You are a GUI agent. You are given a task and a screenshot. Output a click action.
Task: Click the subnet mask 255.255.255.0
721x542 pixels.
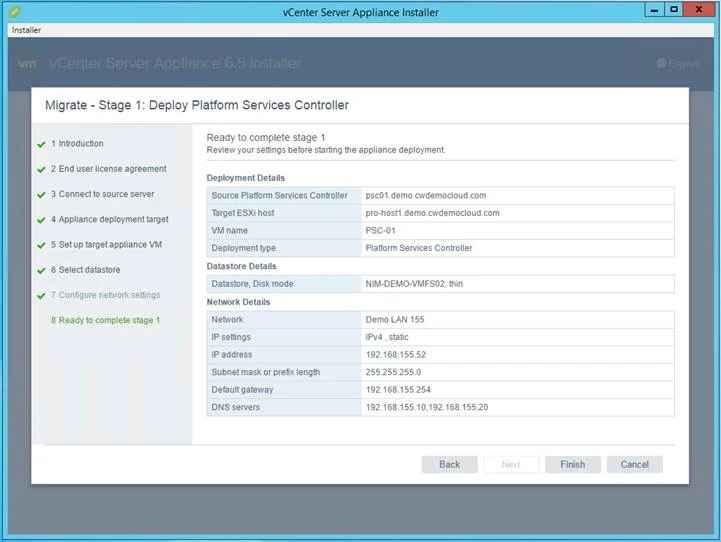tap(393, 372)
